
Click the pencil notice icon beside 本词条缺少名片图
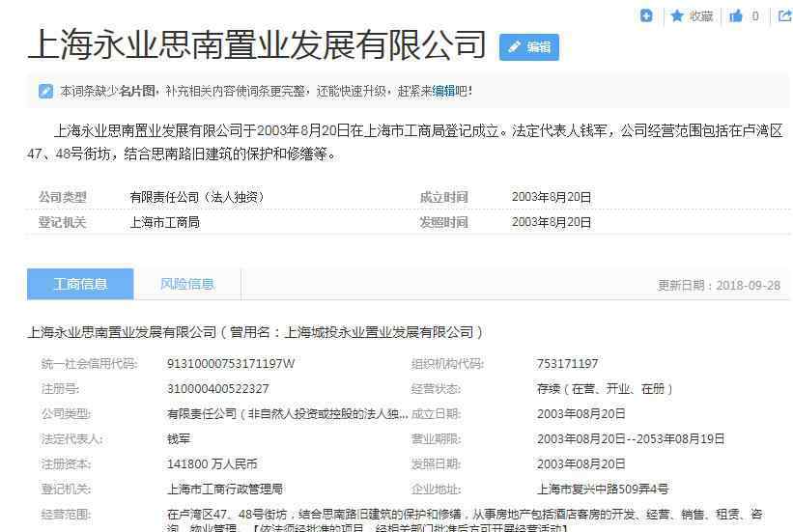tap(45, 92)
